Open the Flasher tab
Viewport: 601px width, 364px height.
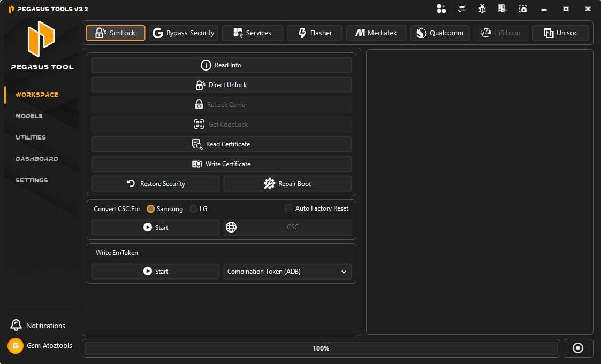click(315, 33)
